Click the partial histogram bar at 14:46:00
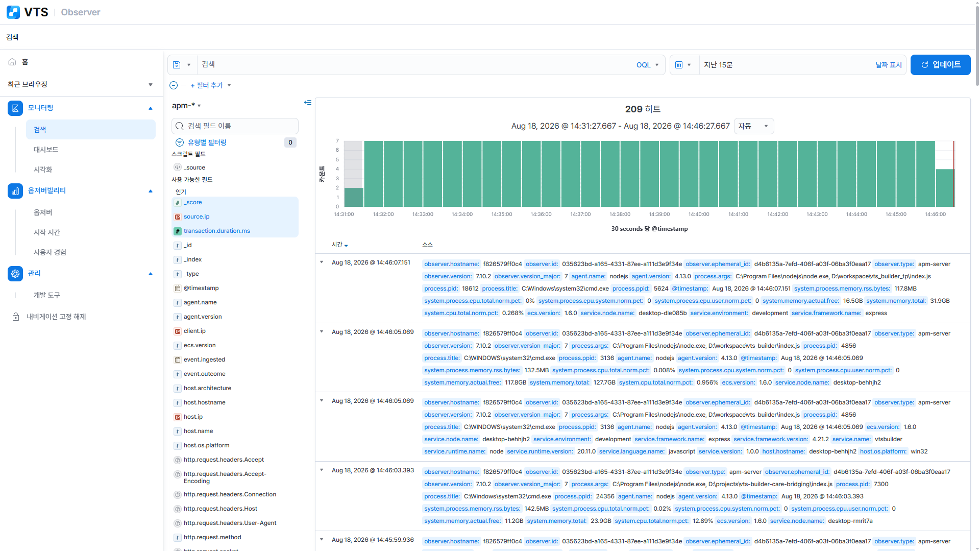 click(945, 188)
